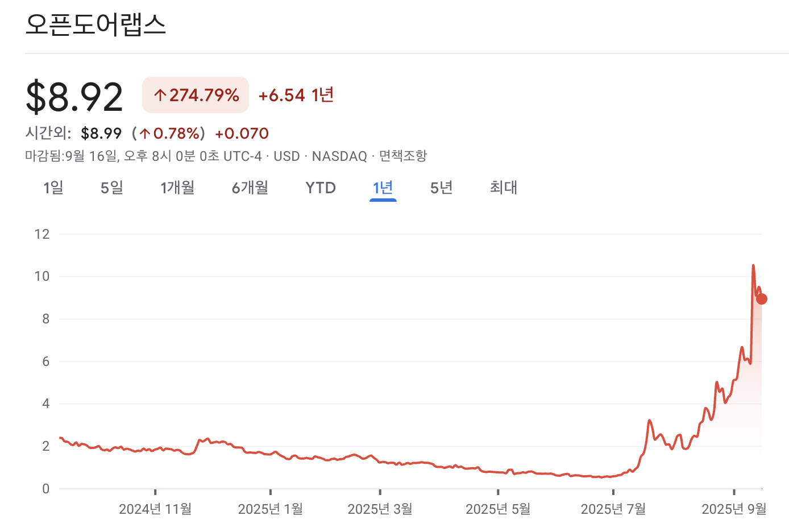The width and height of the screenshot is (789, 532).
Task: Open the 6개월 chart view
Action: coord(250,188)
